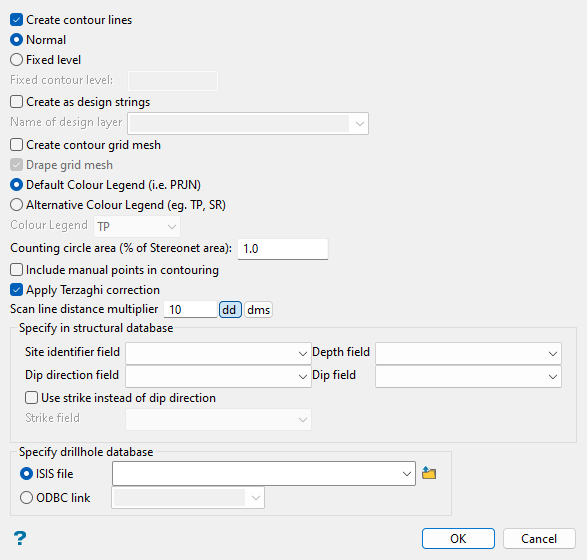Image resolution: width=587 pixels, height=560 pixels.
Task: Disable Apply Terzaghi correction
Action: point(16,290)
